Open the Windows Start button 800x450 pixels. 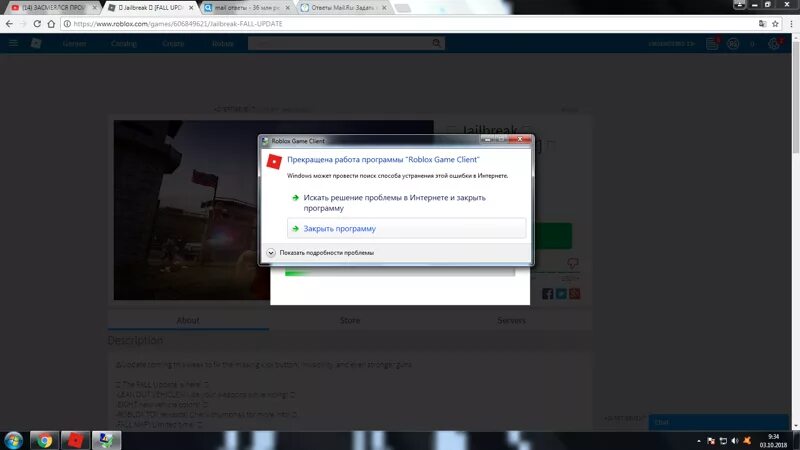[14, 440]
